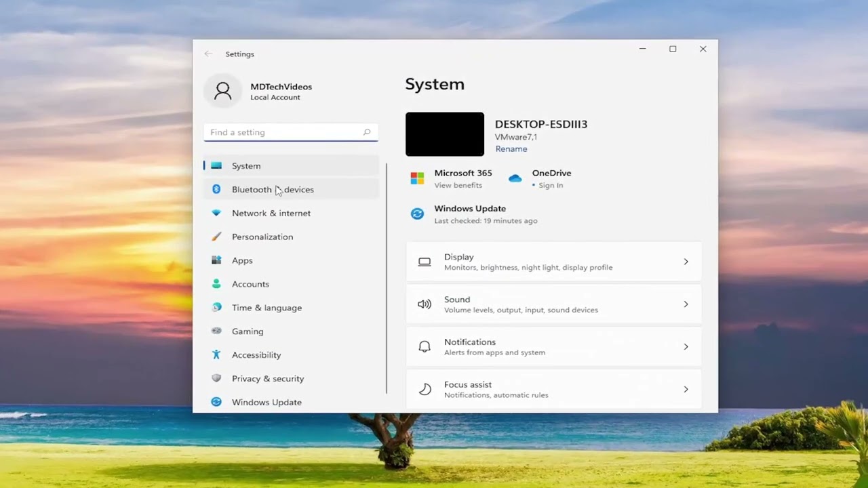Go to Privacy & security
868x488 pixels.
pyautogui.click(x=291, y=378)
